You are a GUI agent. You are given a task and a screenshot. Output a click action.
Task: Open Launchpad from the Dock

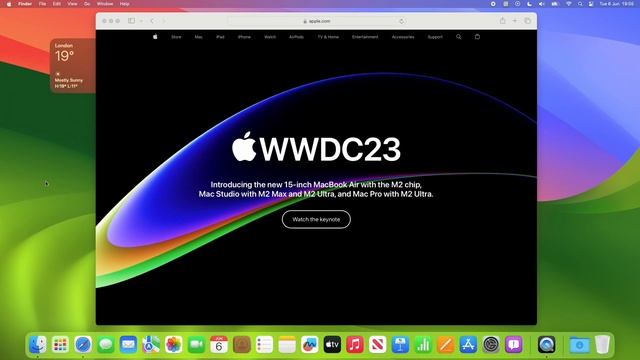pyautogui.click(x=60, y=344)
